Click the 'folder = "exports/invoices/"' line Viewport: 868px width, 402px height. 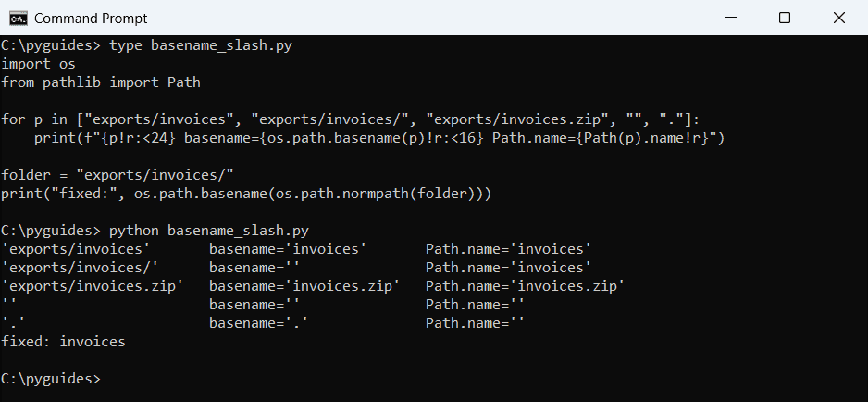118,175
